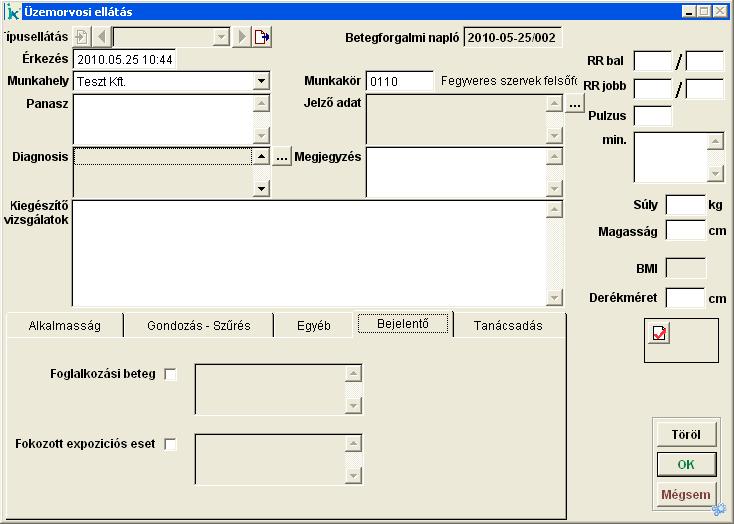
Task: Open Jelző adat lookup ellipsis button
Action: tap(574, 103)
